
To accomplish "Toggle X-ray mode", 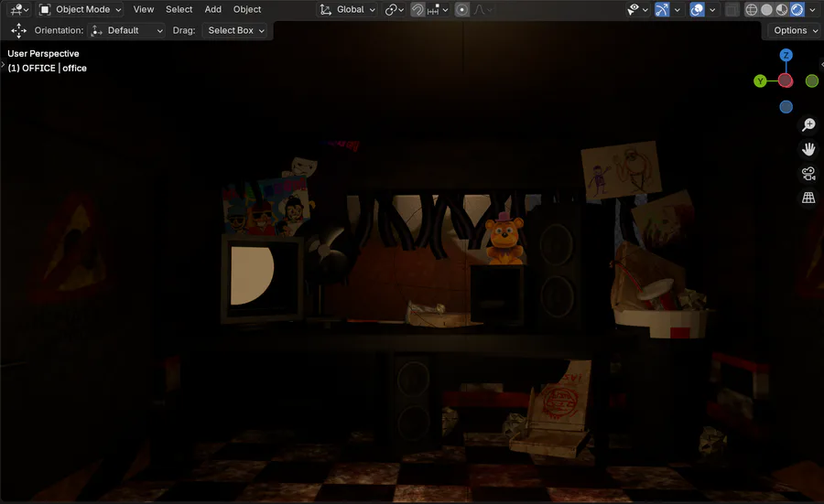I will click(x=732, y=9).
